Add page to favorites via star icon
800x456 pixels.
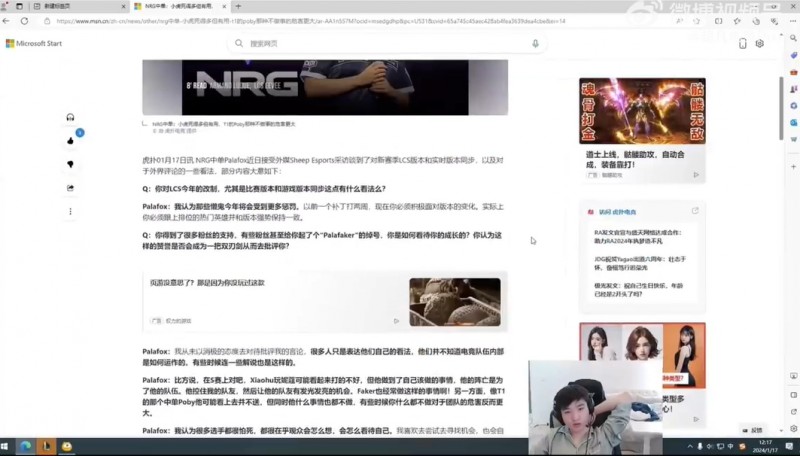pyautogui.click(x=696, y=21)
